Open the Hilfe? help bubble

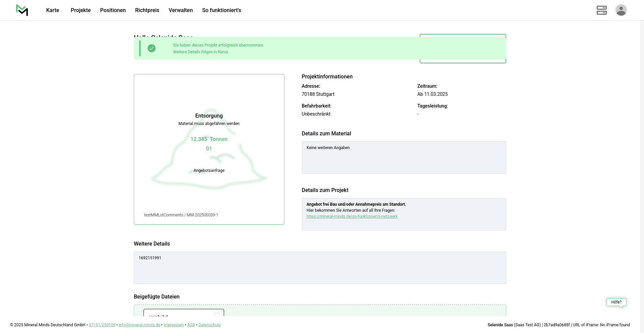616,302
